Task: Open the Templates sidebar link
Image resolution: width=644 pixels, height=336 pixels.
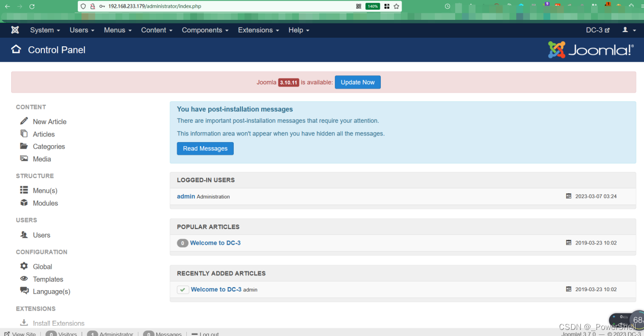Action: (48, 279)
